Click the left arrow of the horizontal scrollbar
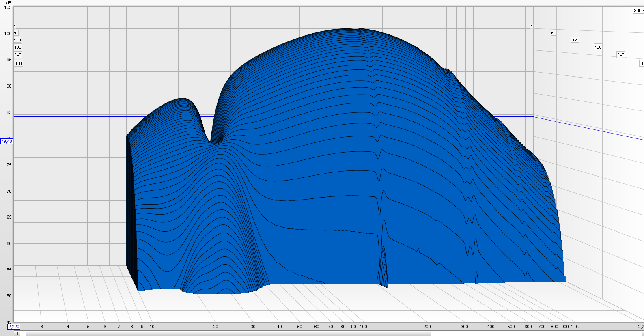 17,334
